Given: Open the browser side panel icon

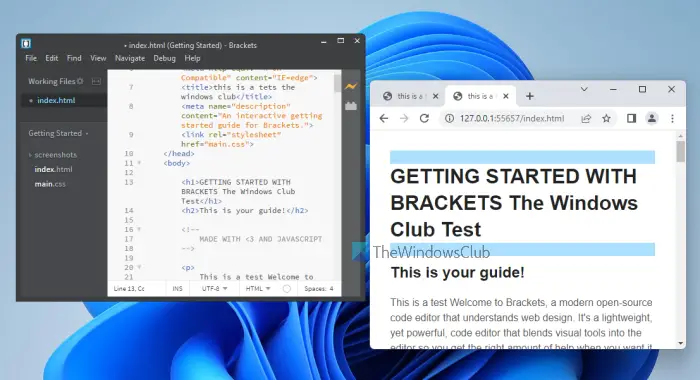Looking at the screenshot, I should pos(631,118).
